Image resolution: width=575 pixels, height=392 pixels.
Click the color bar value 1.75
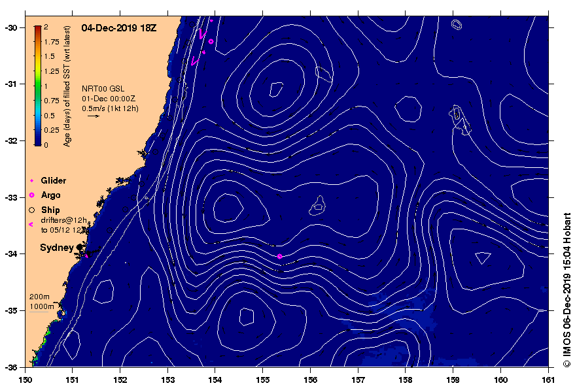click(x=52, y=42)
